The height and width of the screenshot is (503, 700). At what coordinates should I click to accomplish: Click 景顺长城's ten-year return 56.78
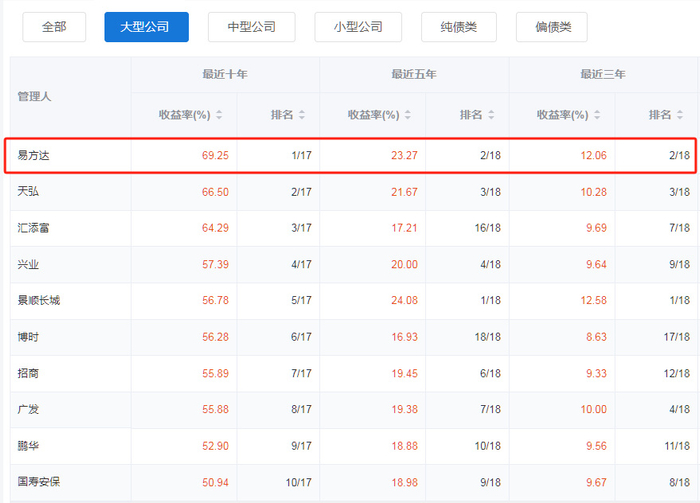tap(215, 300)
